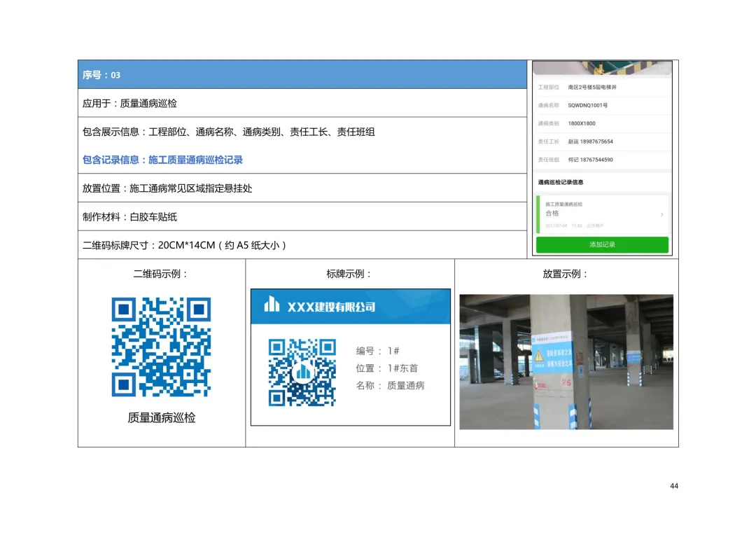Select the 序号：03 header text
Viewport: 756px width, 535px height.
click(101, 75)
